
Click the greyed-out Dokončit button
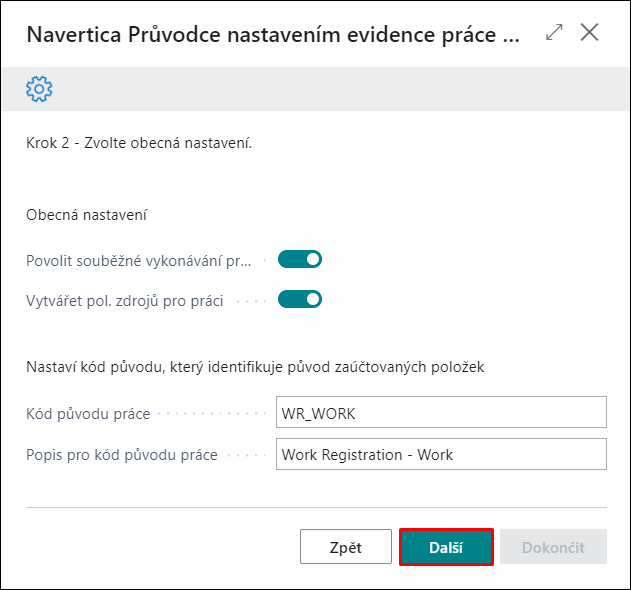click(x=553, y=547)
